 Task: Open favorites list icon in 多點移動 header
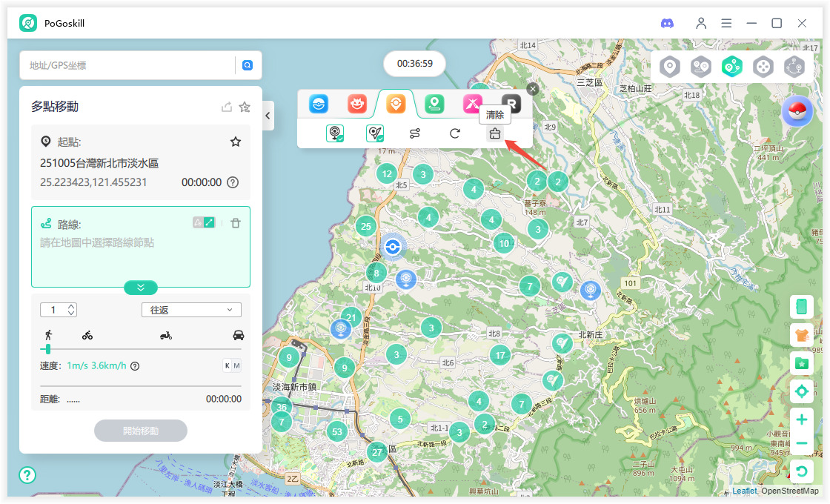(245, 107)
